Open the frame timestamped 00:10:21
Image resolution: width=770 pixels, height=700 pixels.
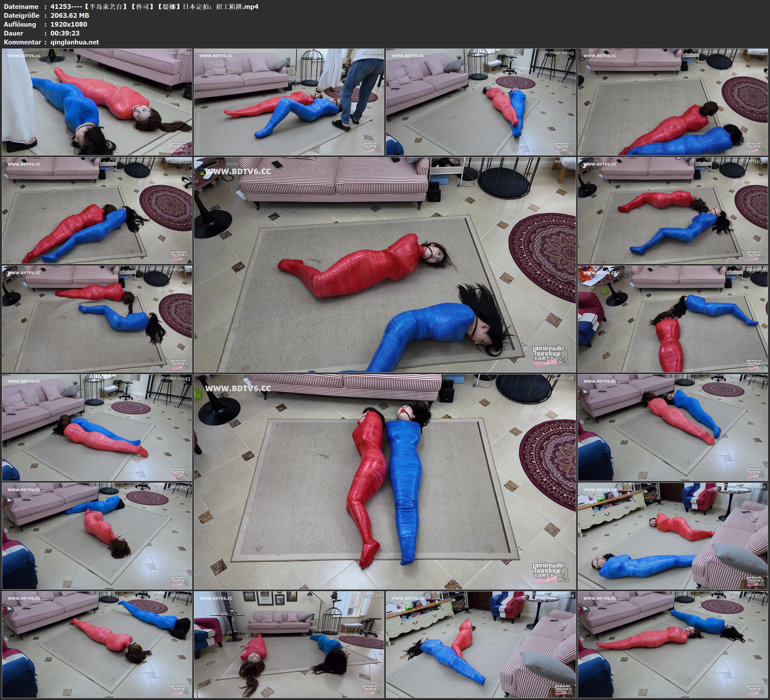(97, 210)
